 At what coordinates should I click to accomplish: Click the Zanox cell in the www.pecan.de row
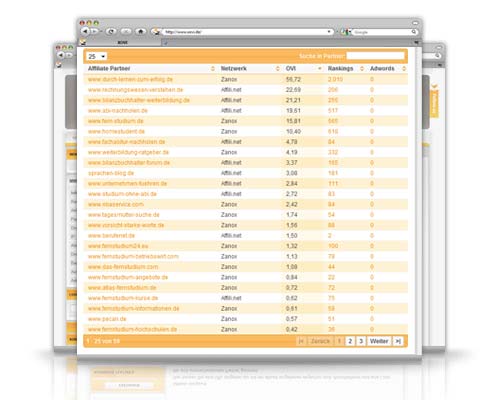click(229, 319)
